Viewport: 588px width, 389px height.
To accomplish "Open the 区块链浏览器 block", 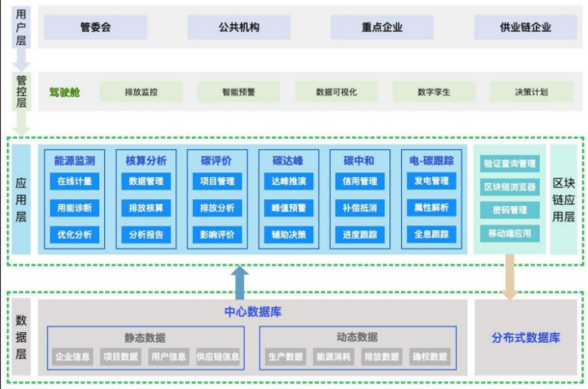I will tap(510, 187).
